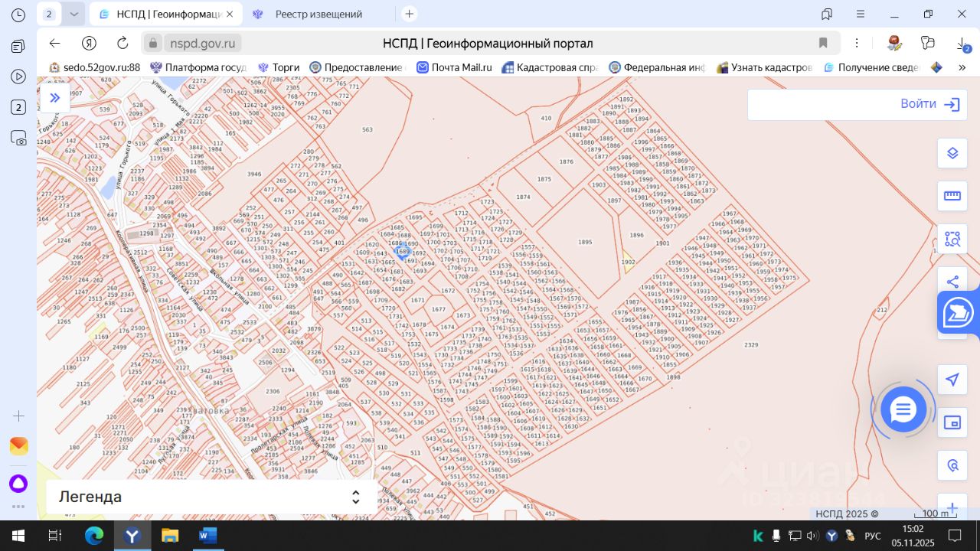Viewport: 980px width, 551px height.
Task: Open the chat support bubble
Action: pos(903,410)
